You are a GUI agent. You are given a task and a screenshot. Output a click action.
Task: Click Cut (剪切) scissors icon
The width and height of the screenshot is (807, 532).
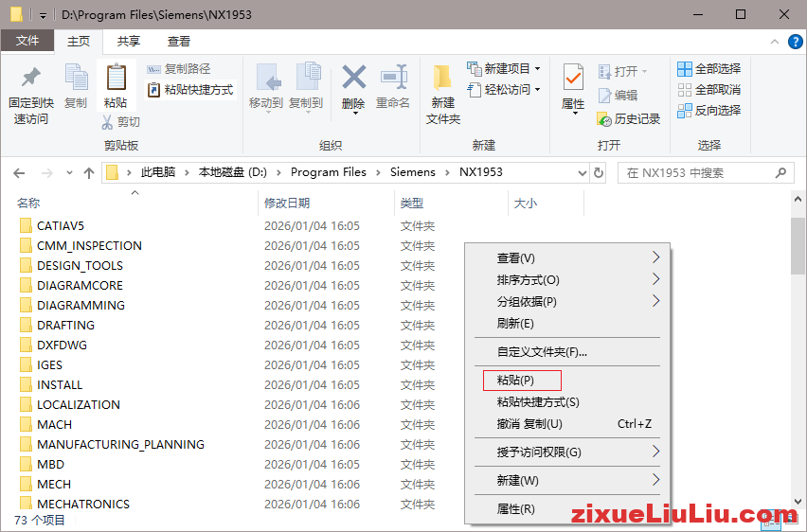pyautogui.click(x=107, y=122)
